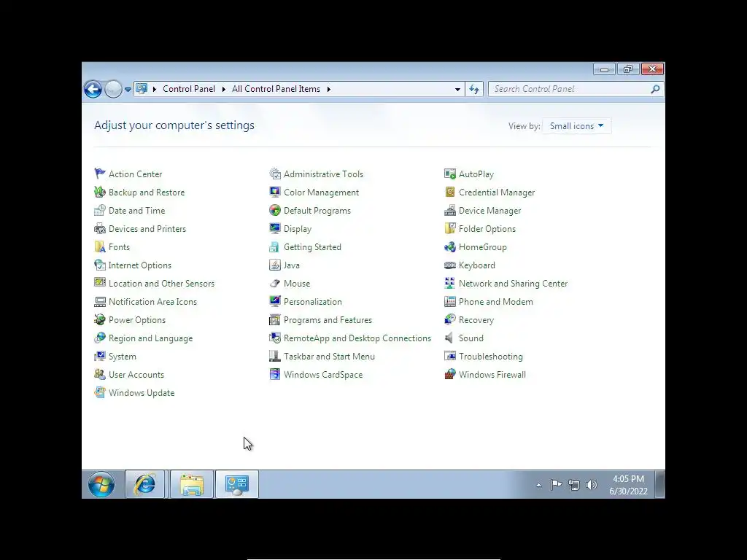Open Phone and Modem link
The width and height of the screenshot is (747, 560).
[496, 301]
